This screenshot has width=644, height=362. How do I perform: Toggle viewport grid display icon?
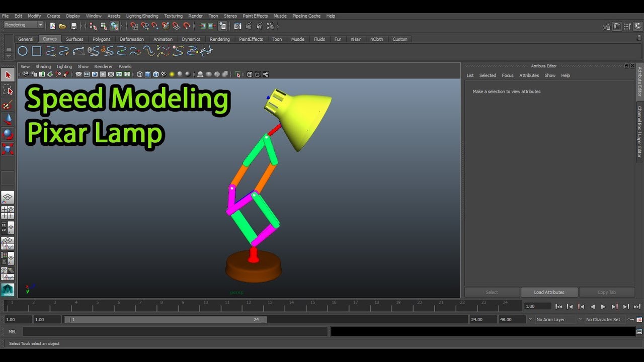coord(78,74)
